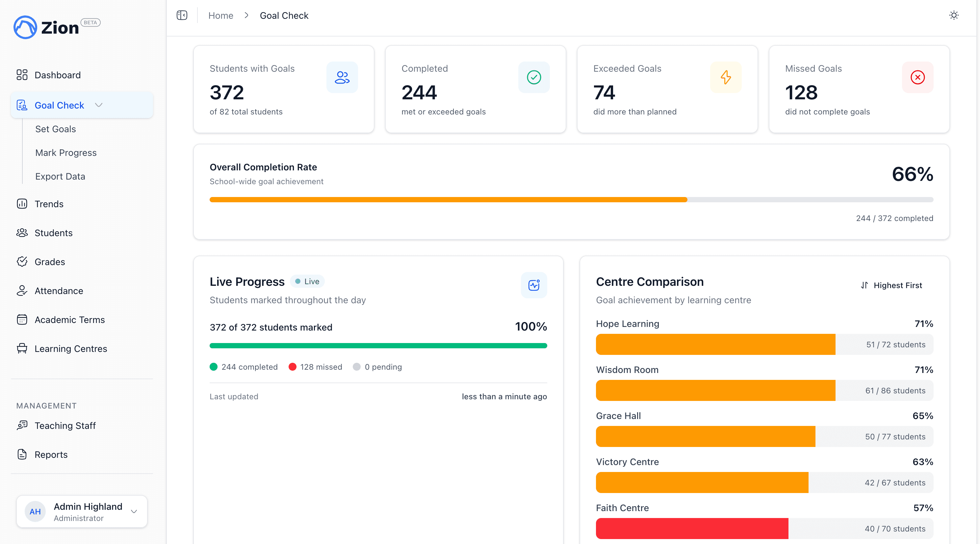Open Attendance from the sidebar icon
The width and height of the screenshot is (980, 544).
tap(22, 290)
